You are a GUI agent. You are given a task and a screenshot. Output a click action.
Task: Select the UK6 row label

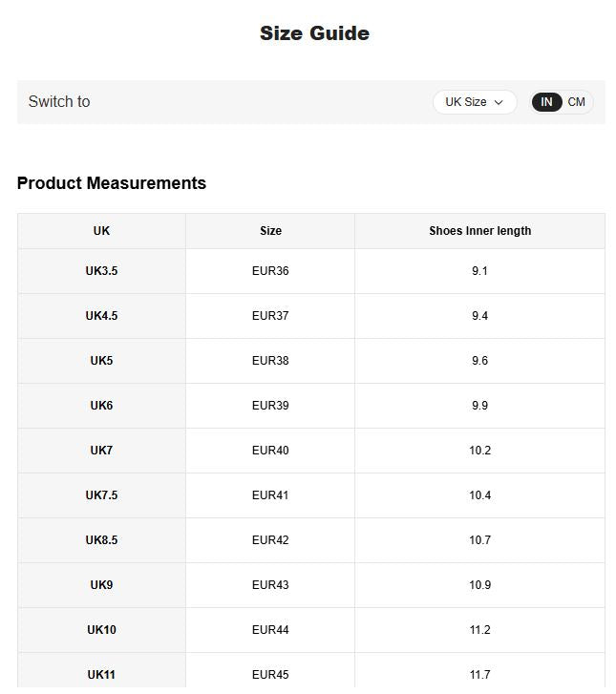click(101, 406)
